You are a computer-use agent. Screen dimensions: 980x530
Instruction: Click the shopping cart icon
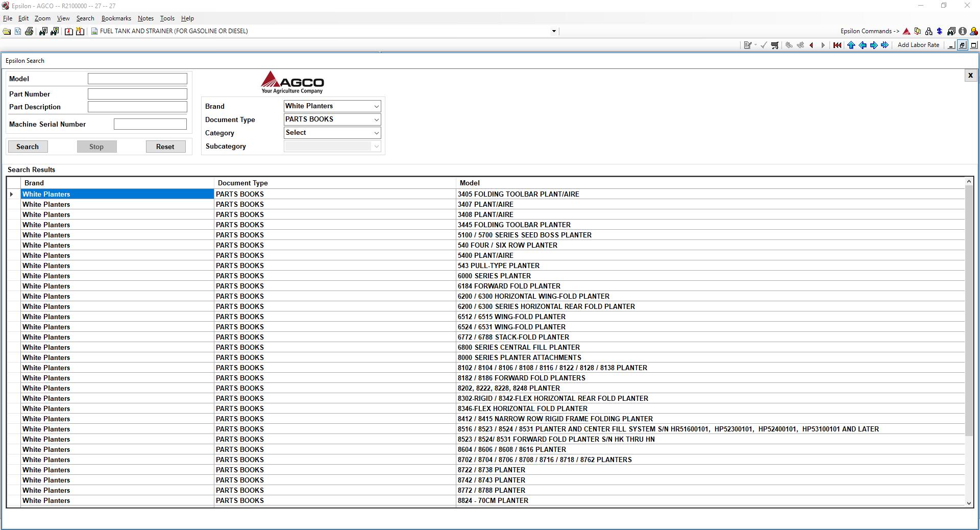[x=775, y=45]
